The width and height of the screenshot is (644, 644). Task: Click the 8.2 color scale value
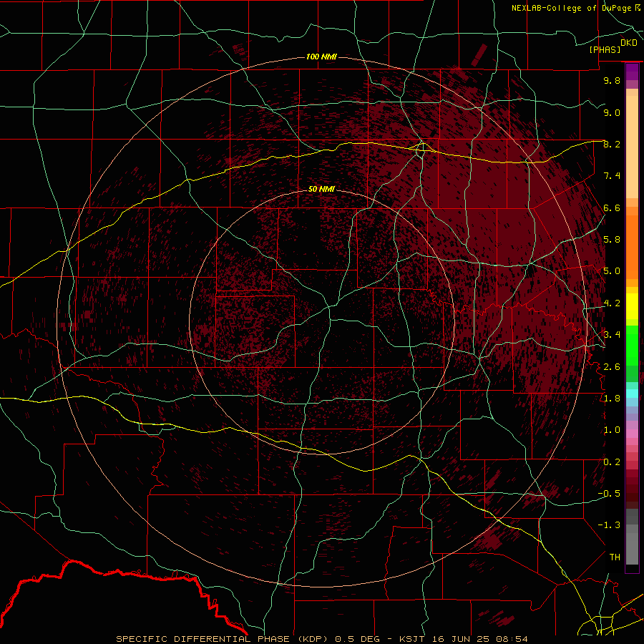(x=612, y=144)
